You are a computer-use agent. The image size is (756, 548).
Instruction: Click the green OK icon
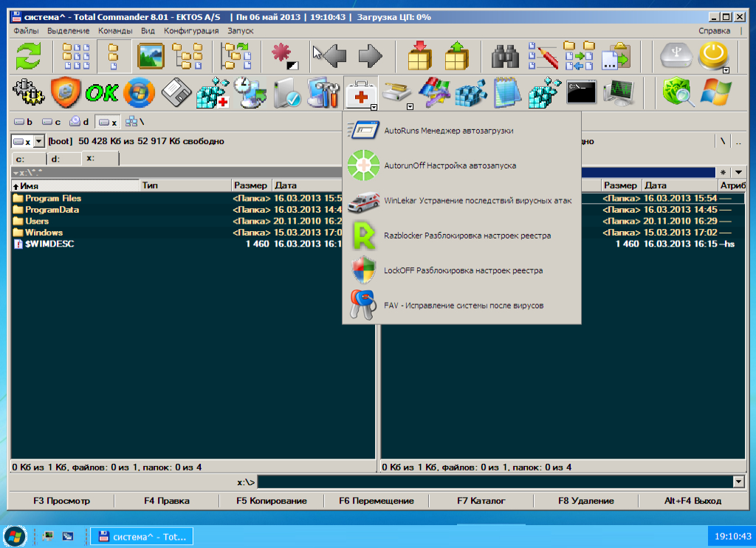click(102, 92)
